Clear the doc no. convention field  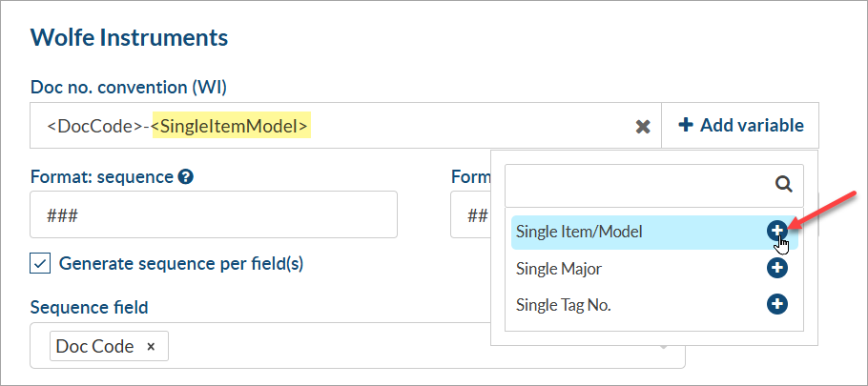643,127
